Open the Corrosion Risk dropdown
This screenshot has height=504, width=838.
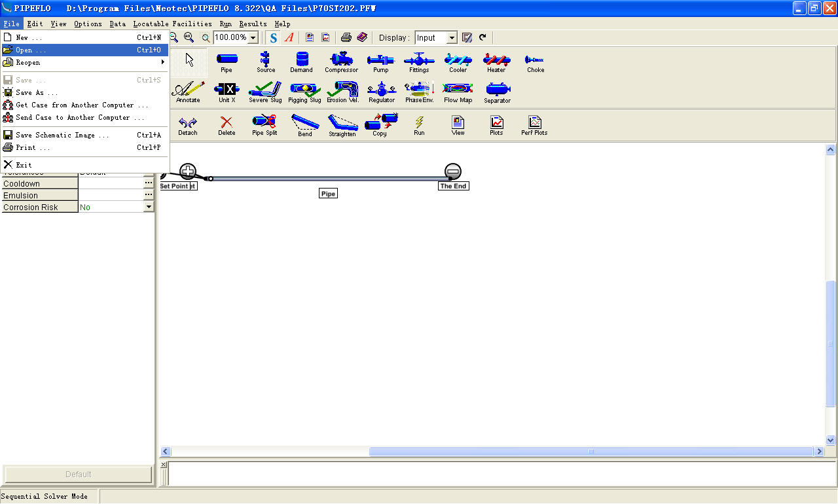pos(149,207)
